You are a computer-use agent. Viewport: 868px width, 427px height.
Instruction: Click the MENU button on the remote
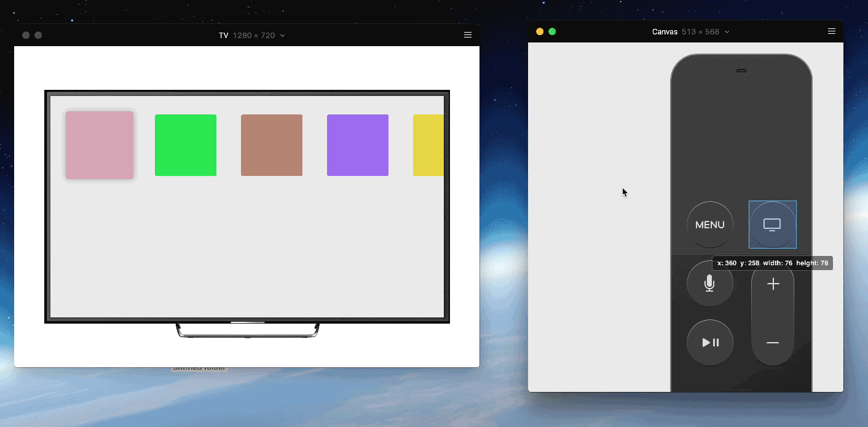coord(710,225)
